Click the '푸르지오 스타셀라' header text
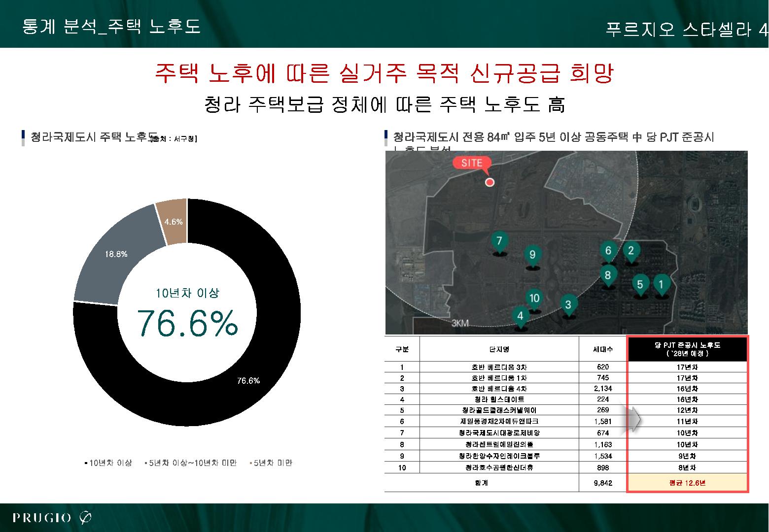769x532 pixels. click(678, 30)
